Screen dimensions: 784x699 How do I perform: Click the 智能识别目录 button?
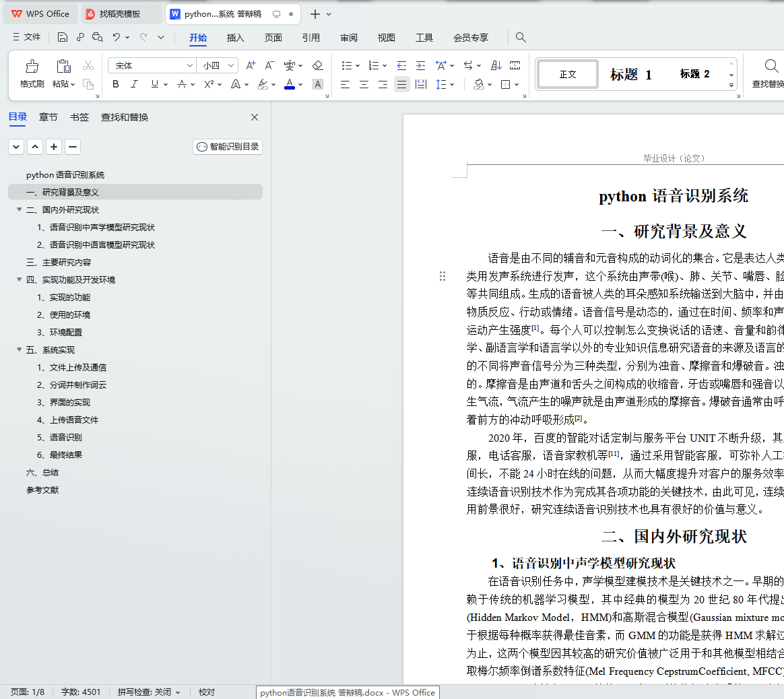[x=228, y=147]
